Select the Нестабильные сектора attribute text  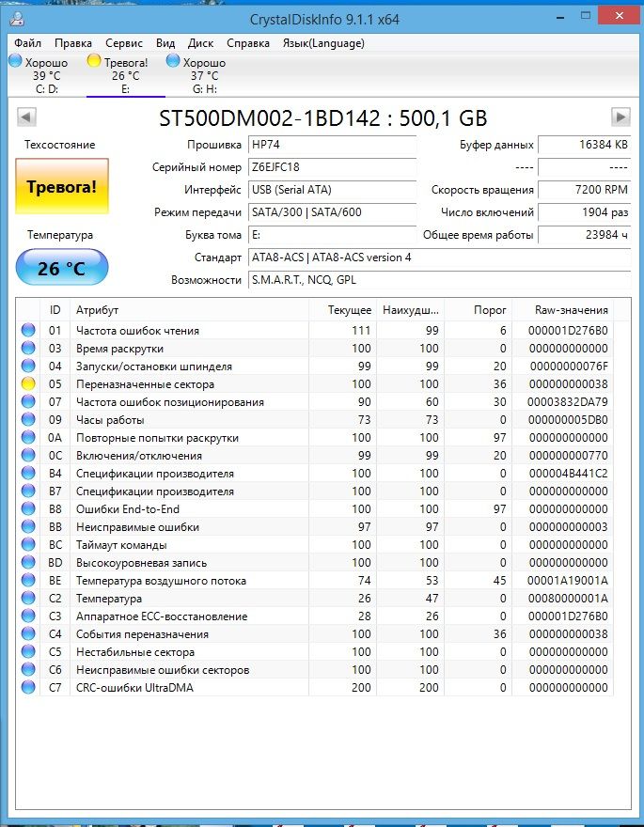pyautogui.click(x=135, y=652)
